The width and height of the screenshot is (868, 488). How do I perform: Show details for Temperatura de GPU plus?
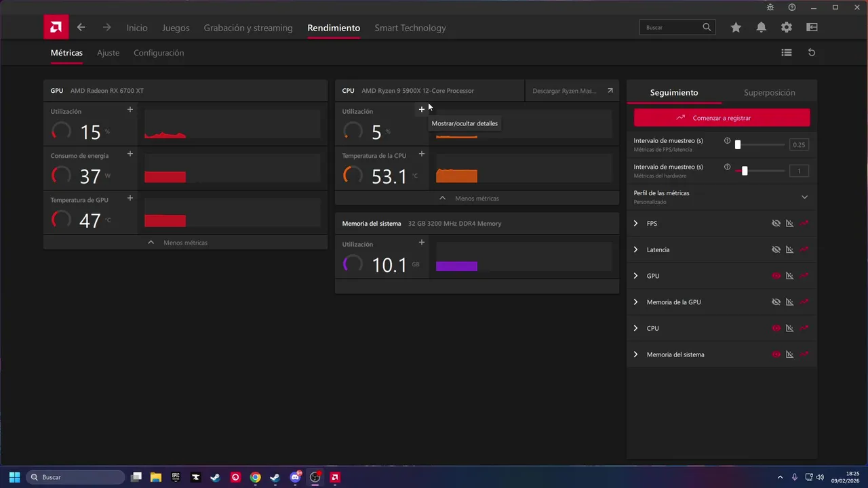130,198
